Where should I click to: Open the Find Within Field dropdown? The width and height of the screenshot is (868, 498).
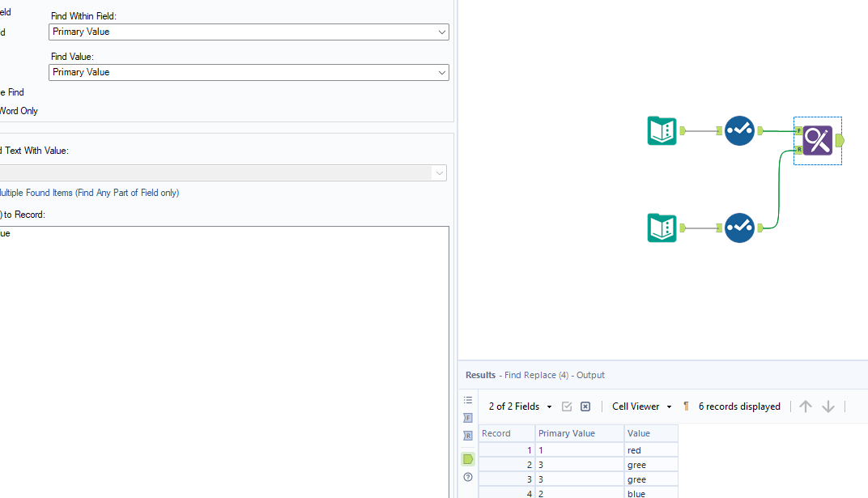pyautogui.click(x=442, y=32)
